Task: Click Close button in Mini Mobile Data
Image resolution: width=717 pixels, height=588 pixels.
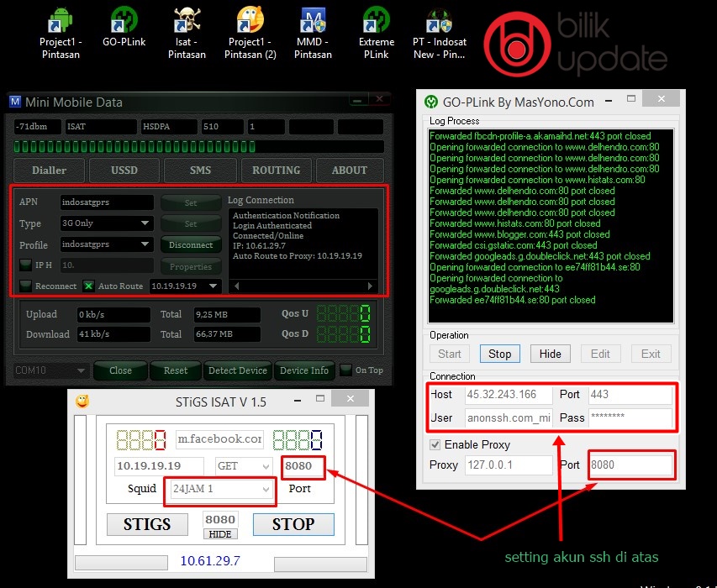Action: (x=120, y=370)
